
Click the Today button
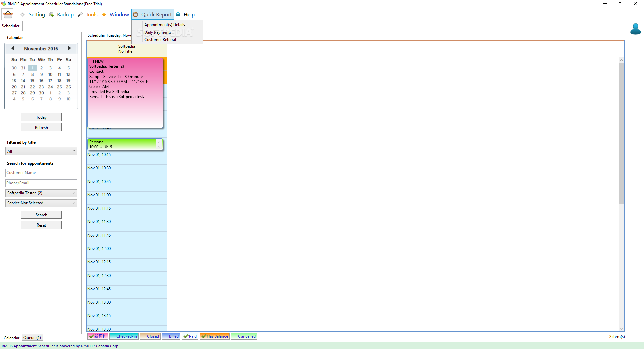(x=41, y=117)
